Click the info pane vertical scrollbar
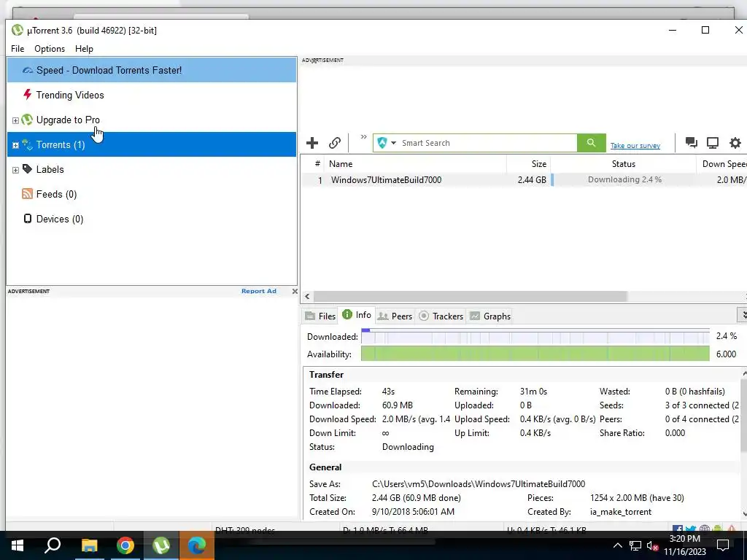This screenshot has width=747, height=560. [x=743, y=415]
